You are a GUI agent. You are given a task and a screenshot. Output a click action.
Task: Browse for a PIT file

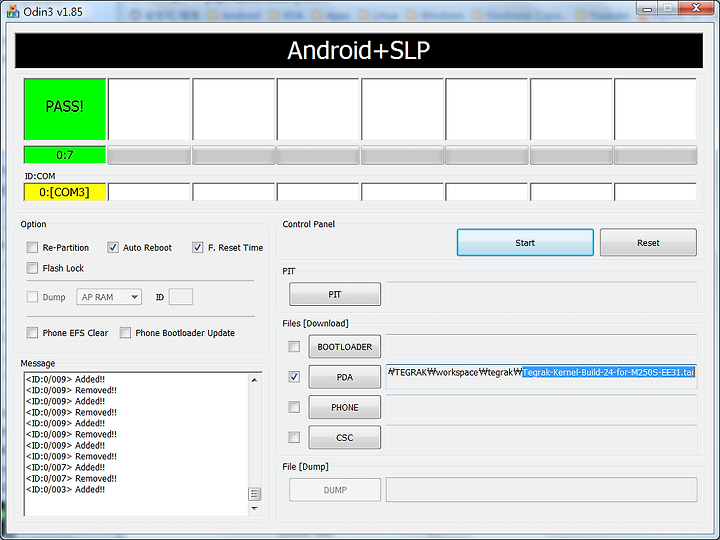[x=335, y=294]
